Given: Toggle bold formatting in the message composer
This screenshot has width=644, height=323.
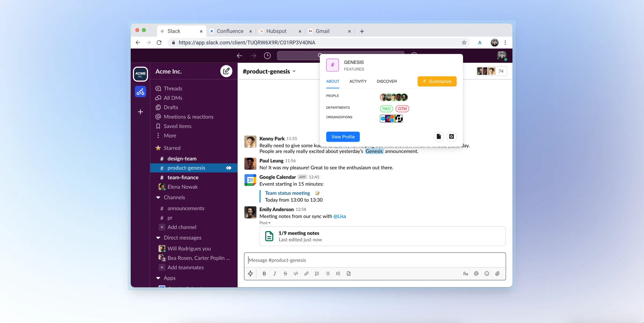Looking at the screenshot, I should 264,273.
